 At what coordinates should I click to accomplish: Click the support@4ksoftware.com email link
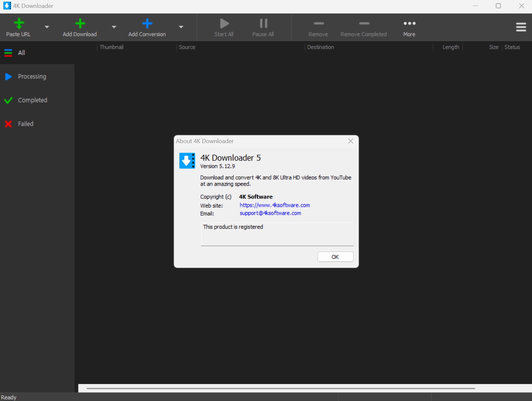coord(270,213)
